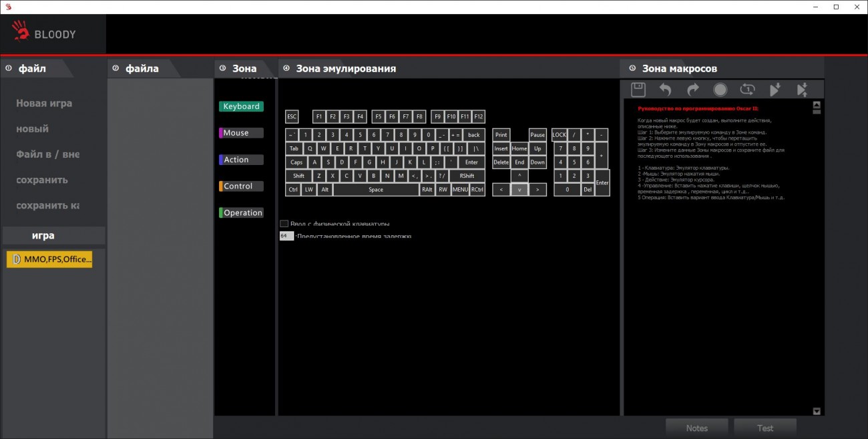Switch to the Mouse command category
868x439 pixels.
click(x=241, y=133)
